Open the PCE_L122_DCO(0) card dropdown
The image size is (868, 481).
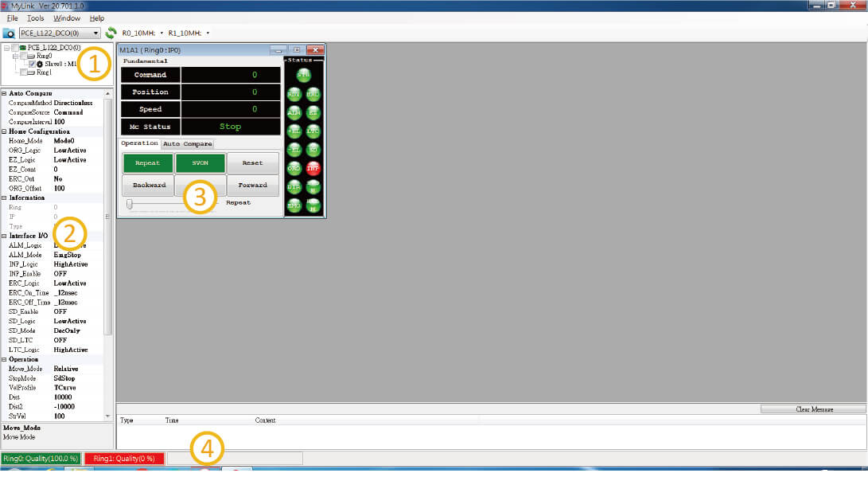pyautogui.click(x=95, y=33)
